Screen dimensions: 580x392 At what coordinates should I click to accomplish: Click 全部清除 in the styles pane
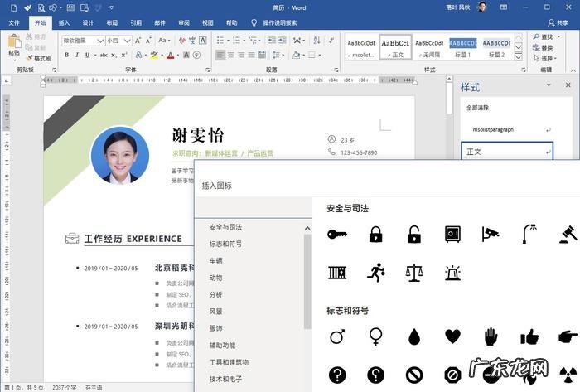478,108
